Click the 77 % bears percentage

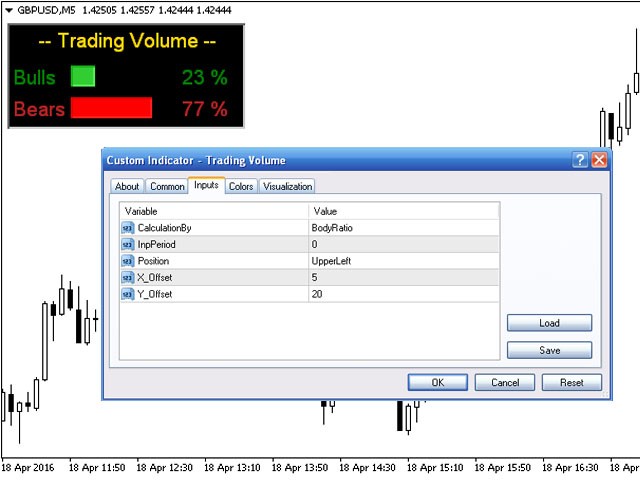point(204,109)
